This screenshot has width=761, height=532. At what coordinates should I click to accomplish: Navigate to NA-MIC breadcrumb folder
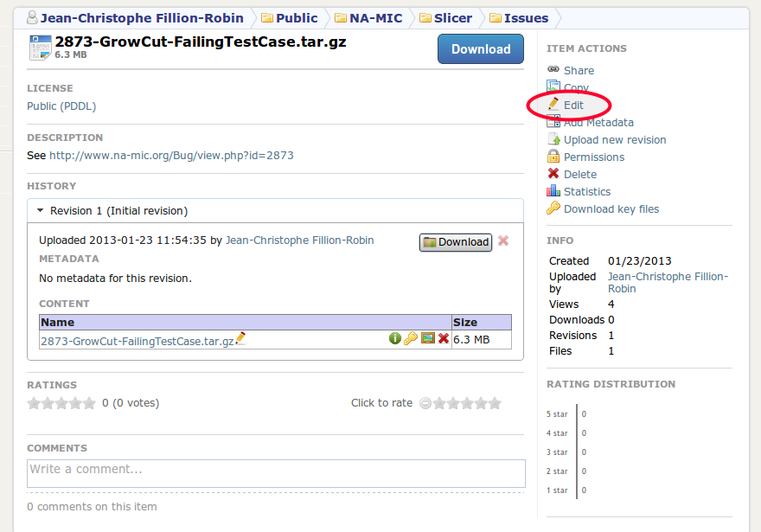[x=375, y=17]
